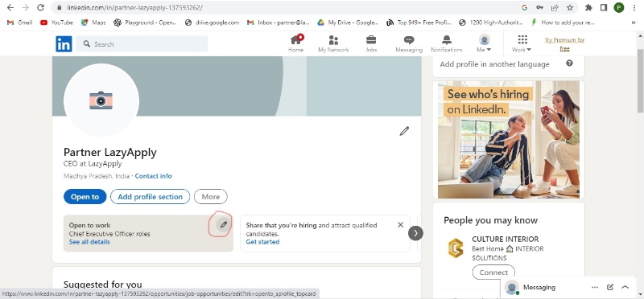Open the 1200 High-Authorit... bookmark
The image size is (644, 299).
[x=491, y=23]
